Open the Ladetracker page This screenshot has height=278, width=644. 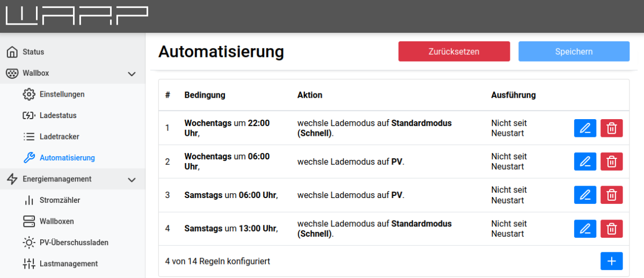coord(59,137)
